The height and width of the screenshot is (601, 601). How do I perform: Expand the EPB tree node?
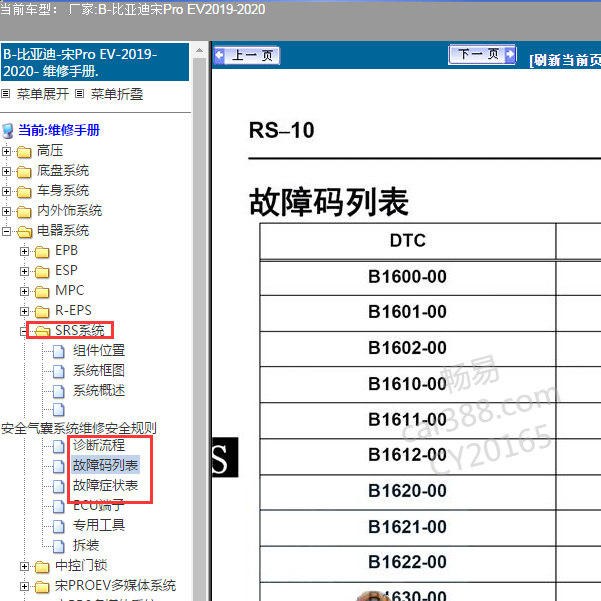(24, 251)
